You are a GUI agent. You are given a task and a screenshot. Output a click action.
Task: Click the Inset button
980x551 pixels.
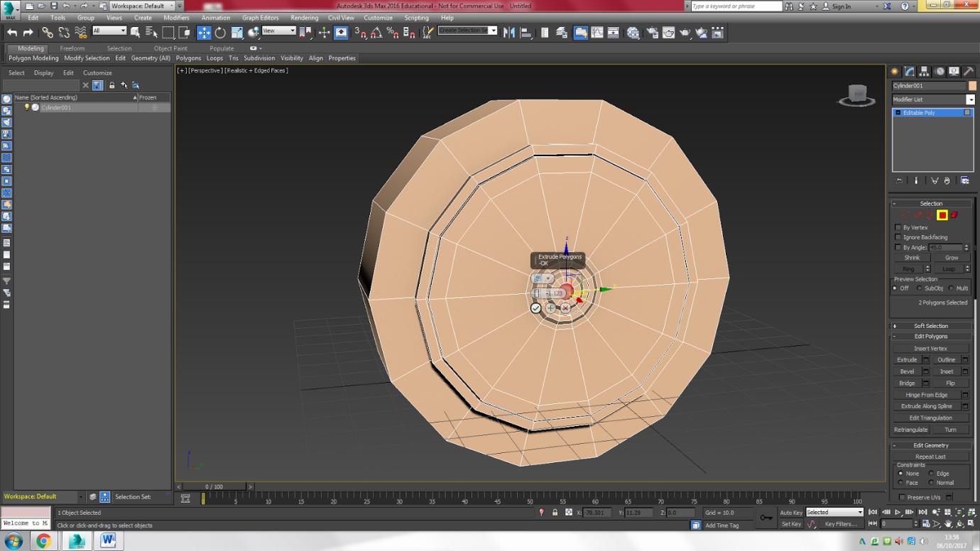pos(947,371)
